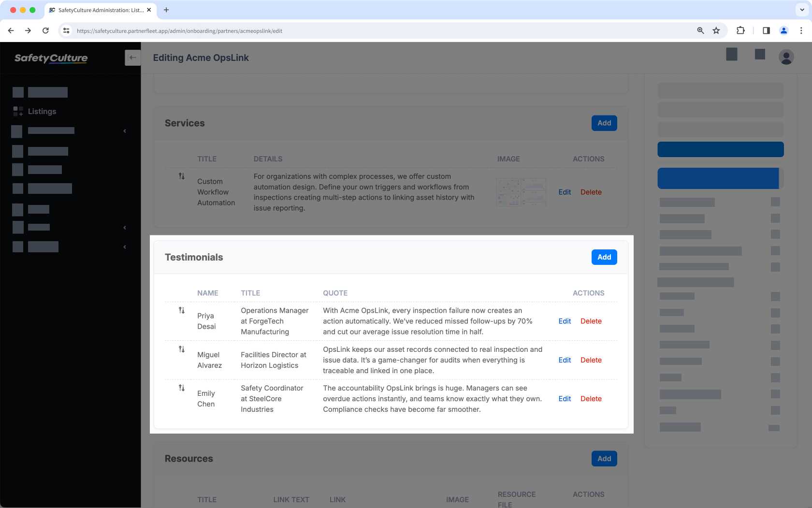Edit Miguel Alvarez's testimonial
The width and height of the screenshot is (812, 508).
click(565, 360)
